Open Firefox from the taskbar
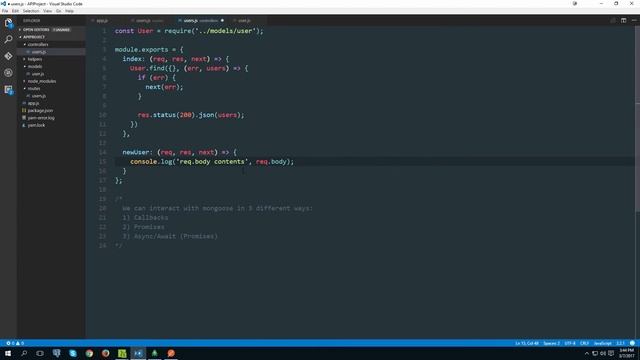Image resolution: width=640 pixels, height=360 pixels. 105,353
